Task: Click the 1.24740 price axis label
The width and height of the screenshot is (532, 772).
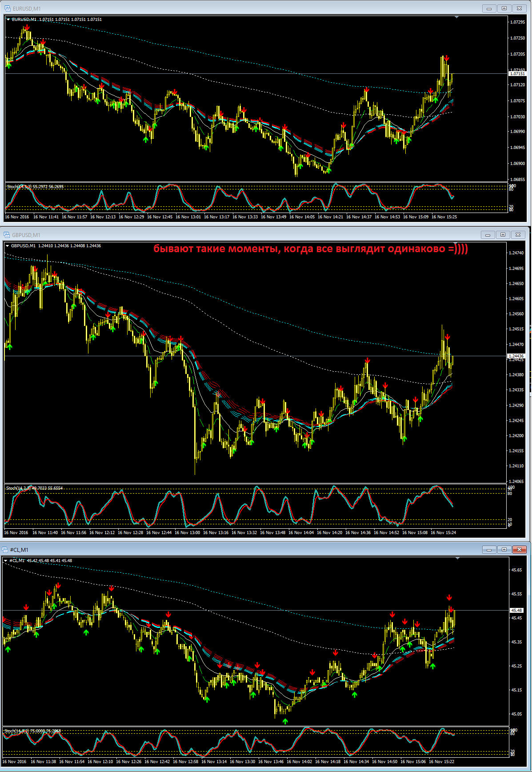Action: tap(516, 253)
